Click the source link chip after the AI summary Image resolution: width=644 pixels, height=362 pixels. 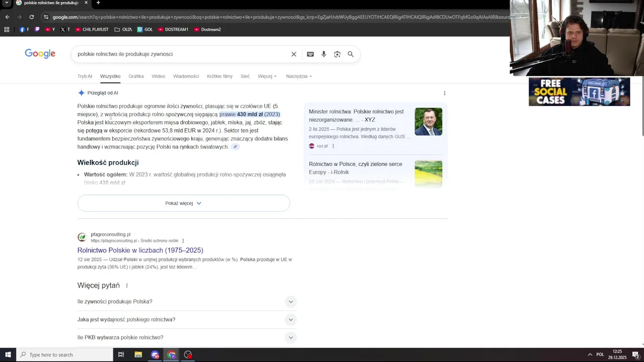coord(235,147)
